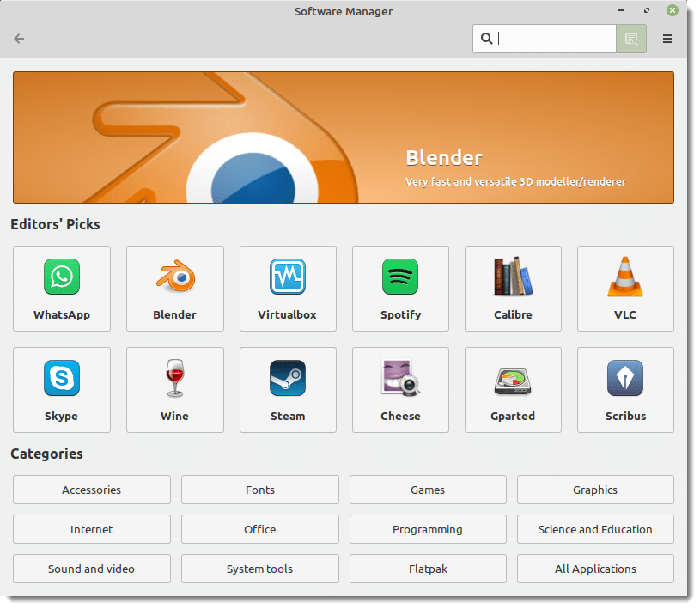Open the hamburger menu
The height and width of the screenshot is (609, 700).
click(x=668, y=40)
